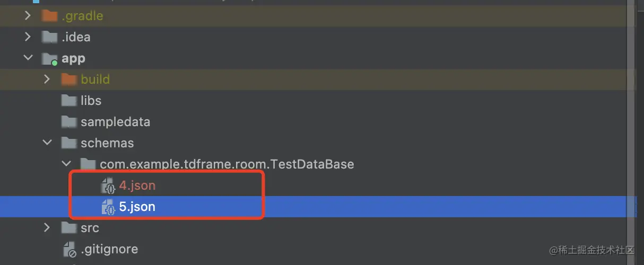Click the .idea folder icon

[x=49, y=37]
